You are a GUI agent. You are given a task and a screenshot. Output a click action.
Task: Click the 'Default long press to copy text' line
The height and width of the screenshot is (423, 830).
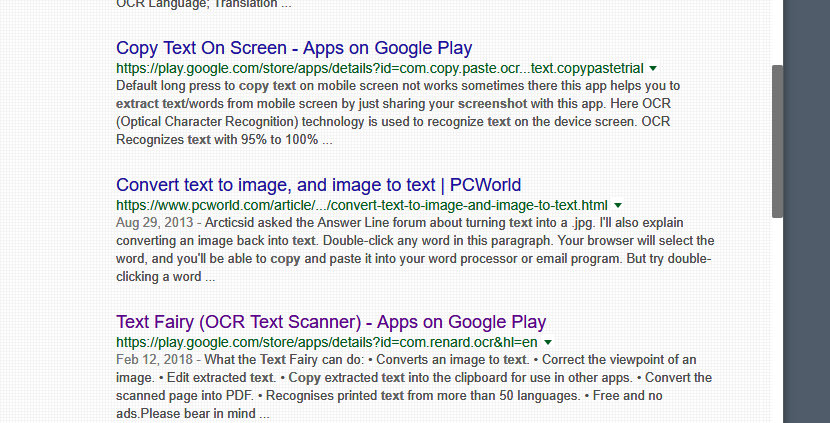coord(398,86)
